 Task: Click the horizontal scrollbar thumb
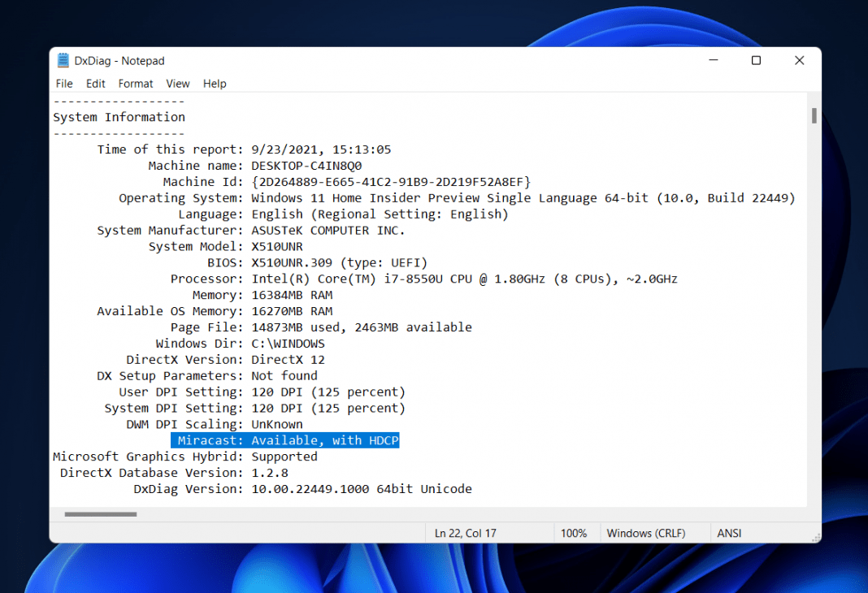pyautogui.click(x=101, y=513)
